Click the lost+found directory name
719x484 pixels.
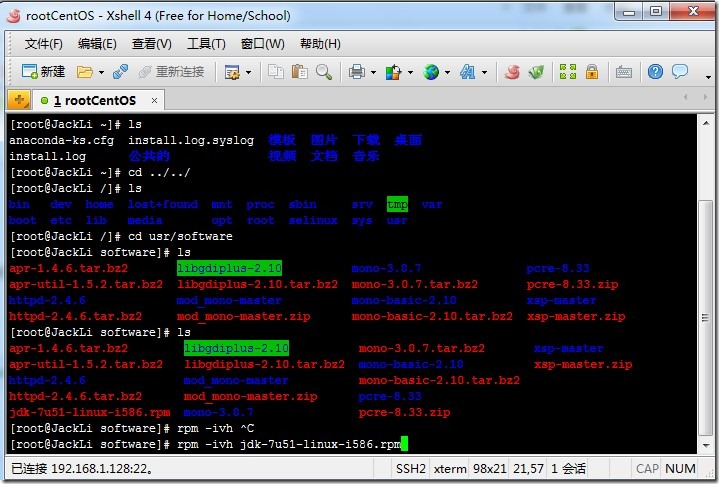[163, 204]
